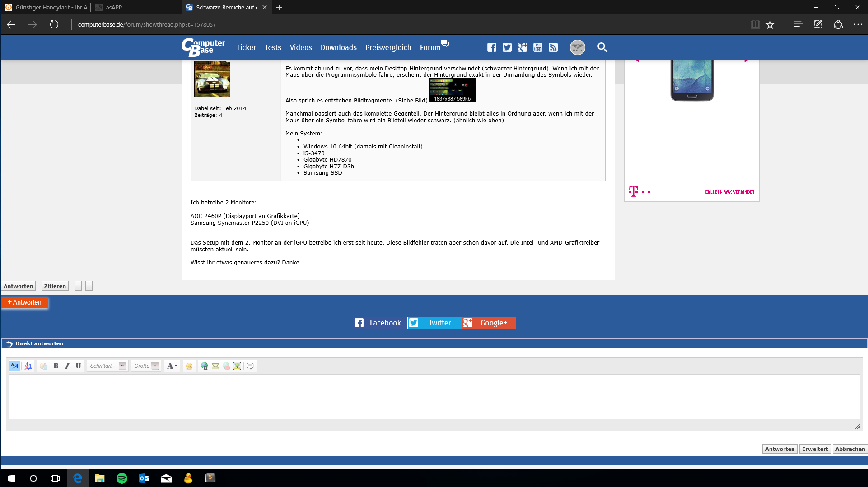This screenshot has width=868, height=487.
Task: Open the Edge more actions menu
Action: pyautogui.click(x=858, y=25)
